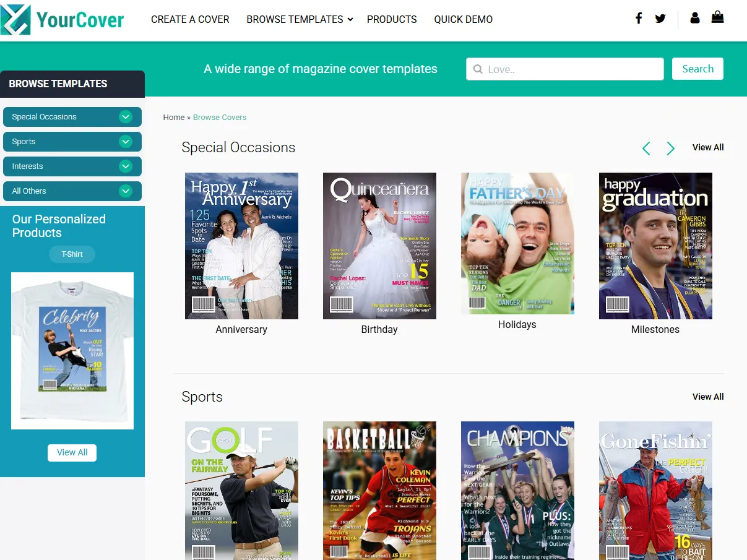Click the user account icon
This screenshot has width=747, height=560.
(695, 19)
